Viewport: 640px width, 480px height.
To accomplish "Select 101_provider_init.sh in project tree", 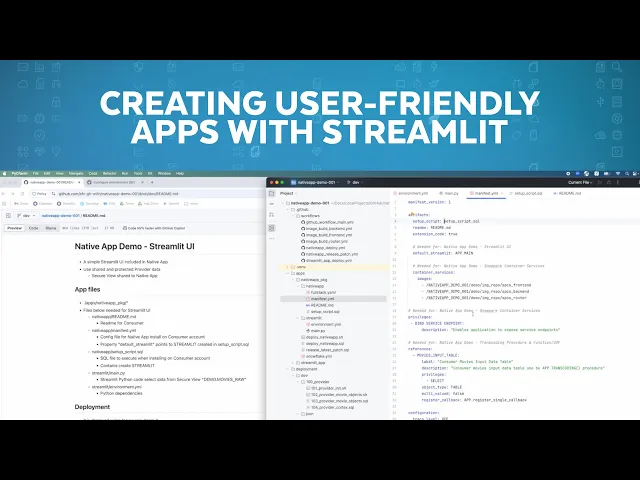I will click(326, 388).
